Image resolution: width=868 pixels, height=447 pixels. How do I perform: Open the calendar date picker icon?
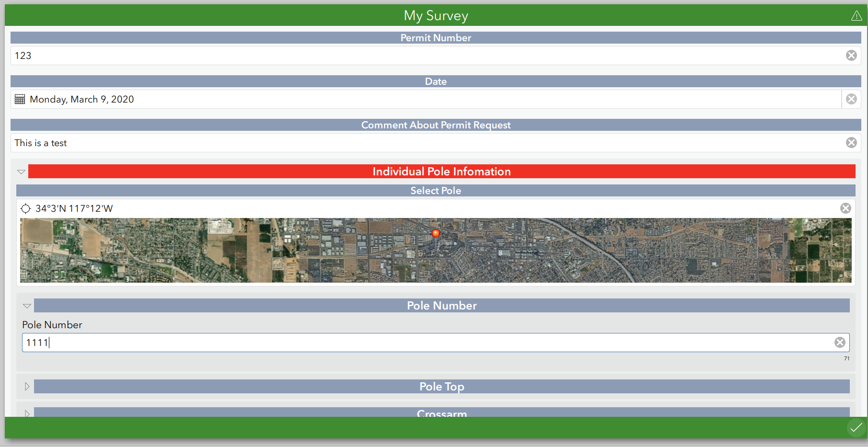point(20,99)
